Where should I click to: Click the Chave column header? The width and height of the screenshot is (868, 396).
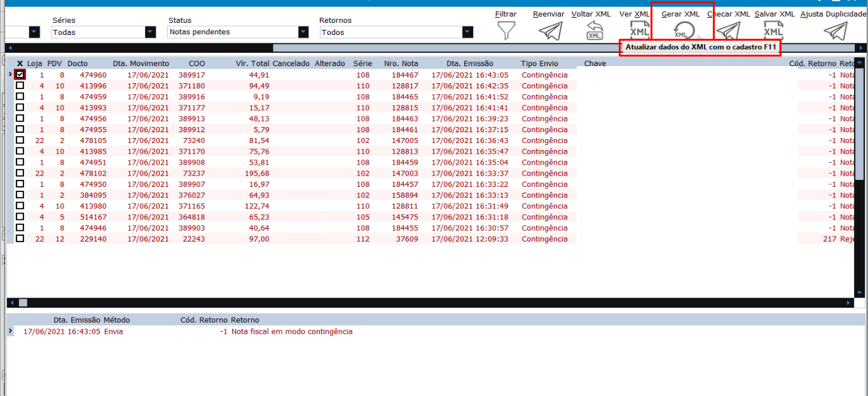(x=595, y=64)
